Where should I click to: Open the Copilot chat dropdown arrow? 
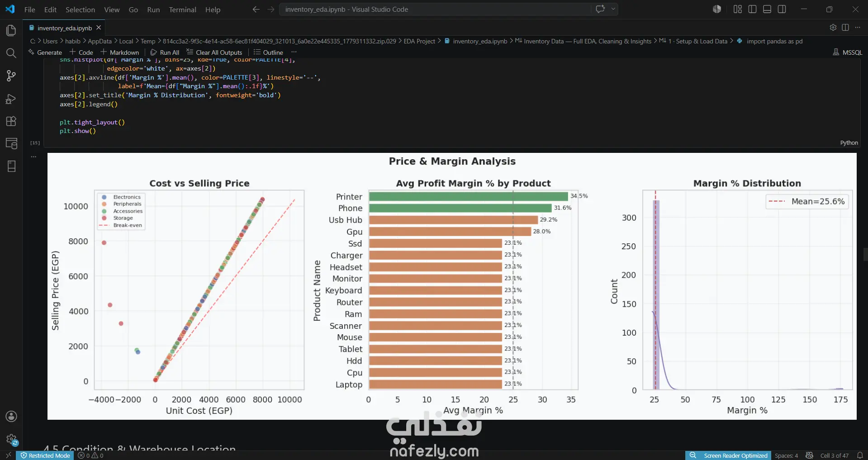coord(613,9)
